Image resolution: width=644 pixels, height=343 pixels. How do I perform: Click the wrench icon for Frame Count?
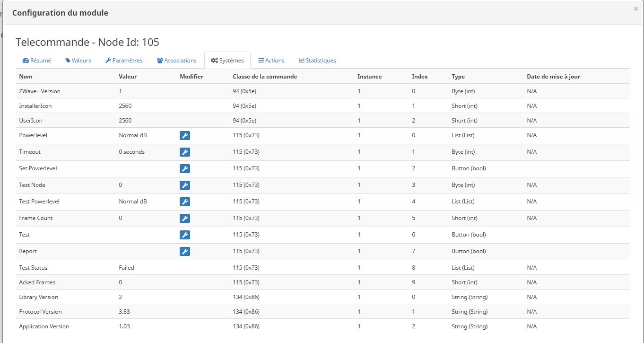(185, 219)
